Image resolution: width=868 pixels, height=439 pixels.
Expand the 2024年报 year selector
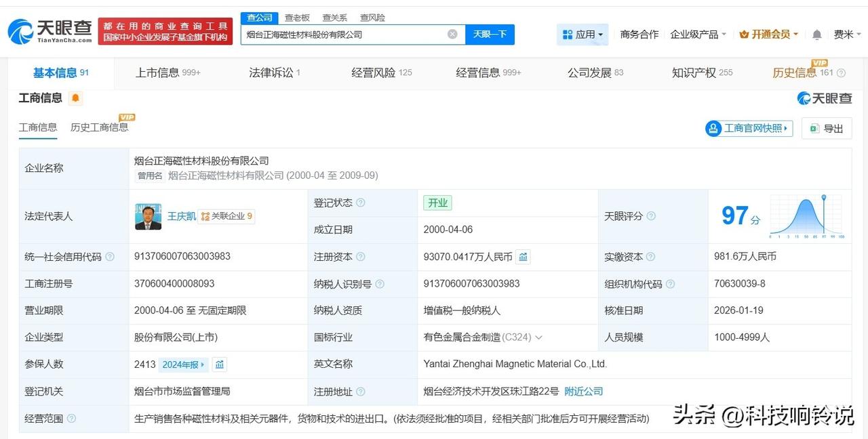pos(183,364)
